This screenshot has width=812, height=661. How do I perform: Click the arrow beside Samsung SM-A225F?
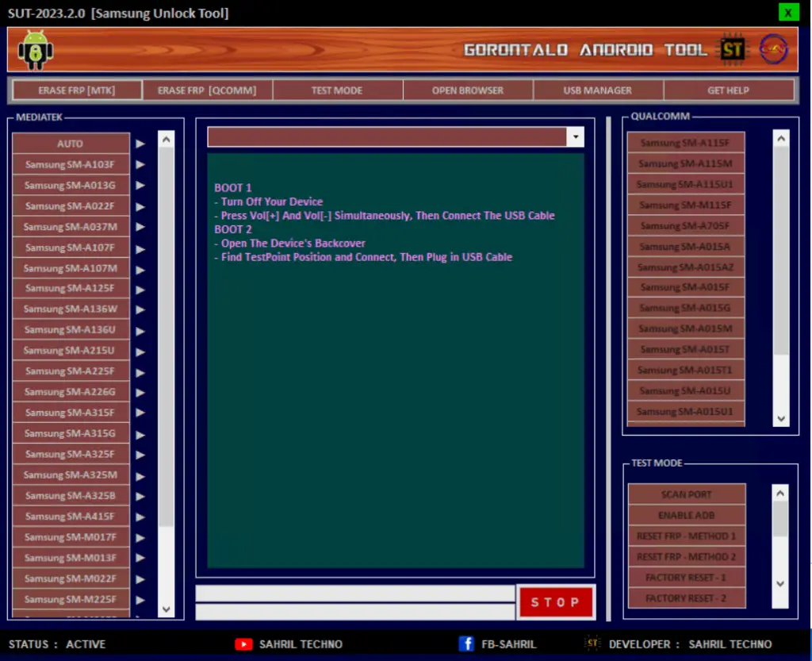coord(140,372)
